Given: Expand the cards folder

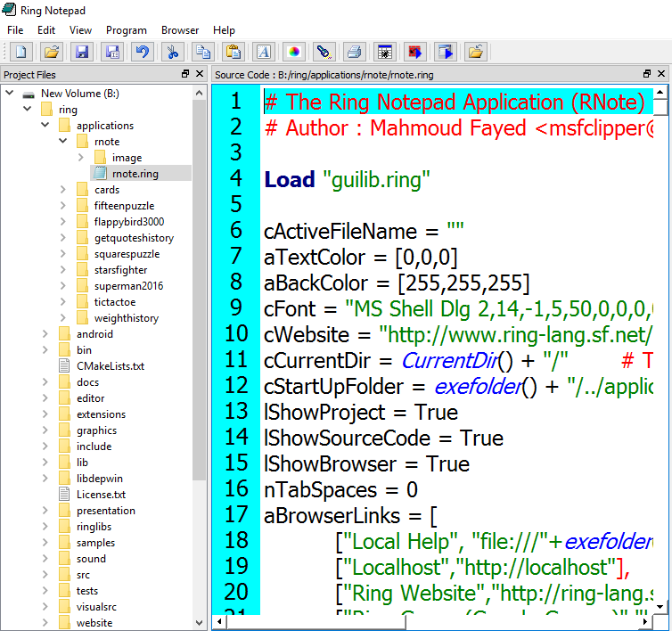Looking at the screenshot, I should pyautogui.click(x=63, y=190).
